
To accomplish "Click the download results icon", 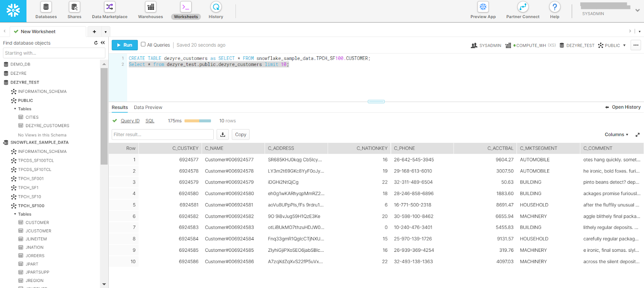I will tap(223, 134).
